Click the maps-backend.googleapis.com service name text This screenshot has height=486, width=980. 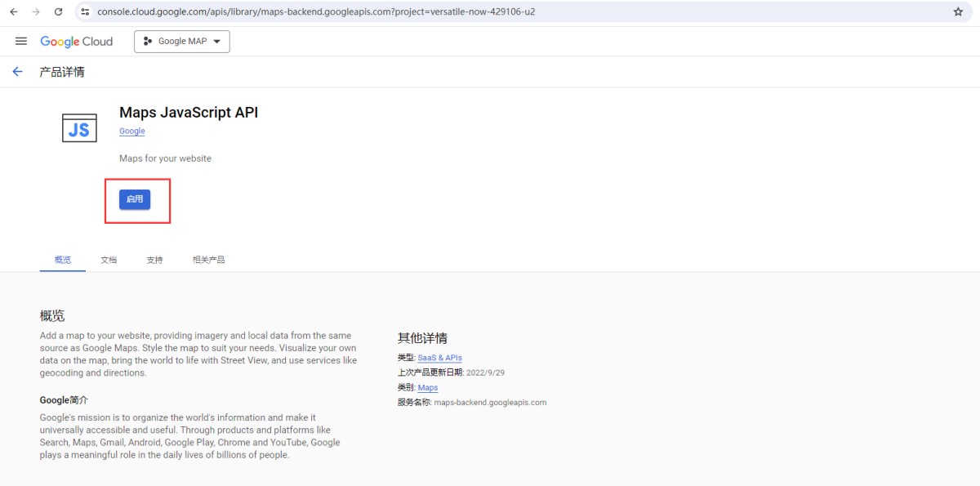tap(490, 403)
